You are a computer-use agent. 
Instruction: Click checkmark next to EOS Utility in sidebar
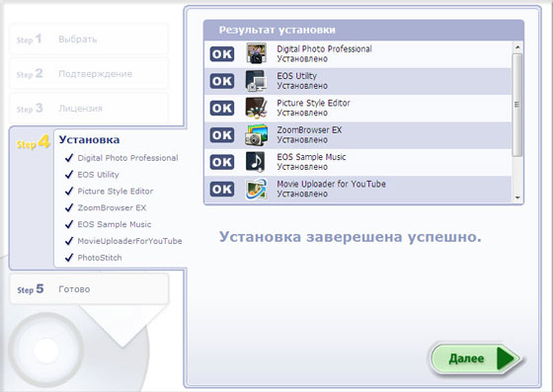point(69,174)
